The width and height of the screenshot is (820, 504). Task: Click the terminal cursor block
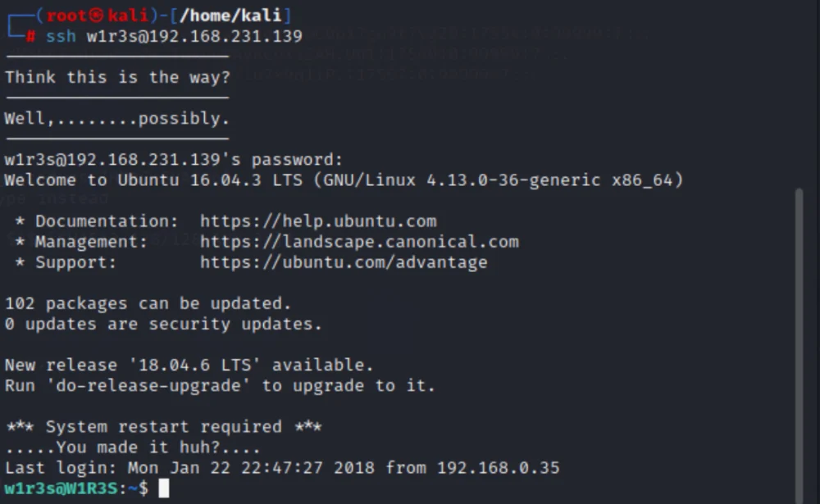click(x=164, y=488)
